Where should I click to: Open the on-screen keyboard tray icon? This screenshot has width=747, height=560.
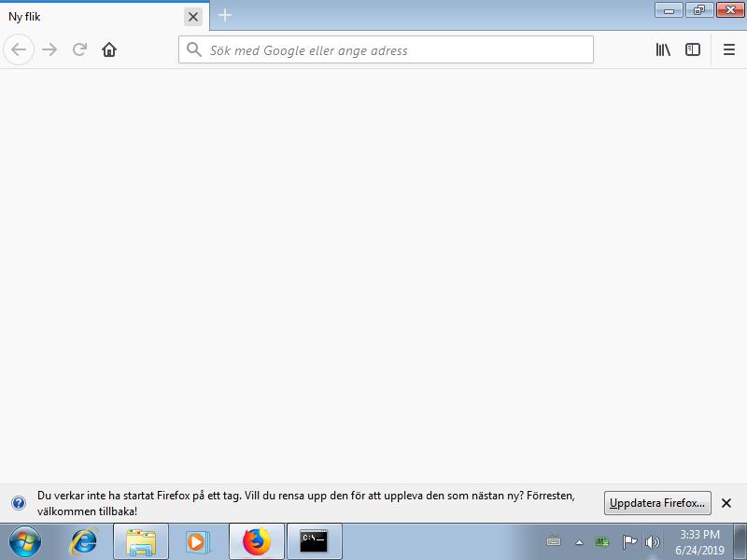(x=554, y=541)
